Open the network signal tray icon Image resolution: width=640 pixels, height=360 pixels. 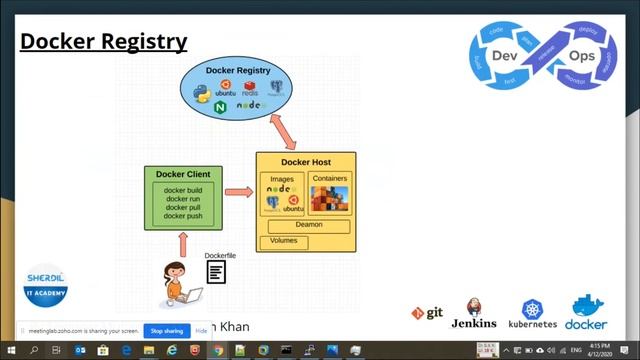tap(563, 350)
